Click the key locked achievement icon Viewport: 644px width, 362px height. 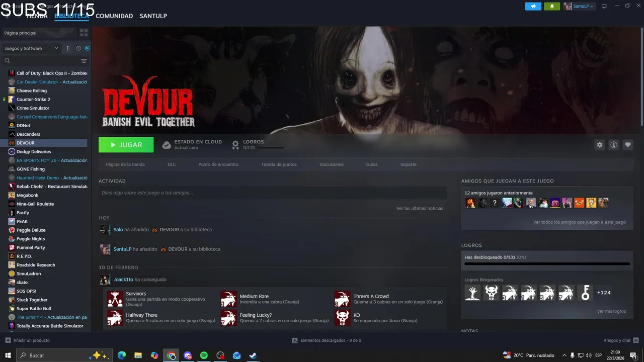585,293
